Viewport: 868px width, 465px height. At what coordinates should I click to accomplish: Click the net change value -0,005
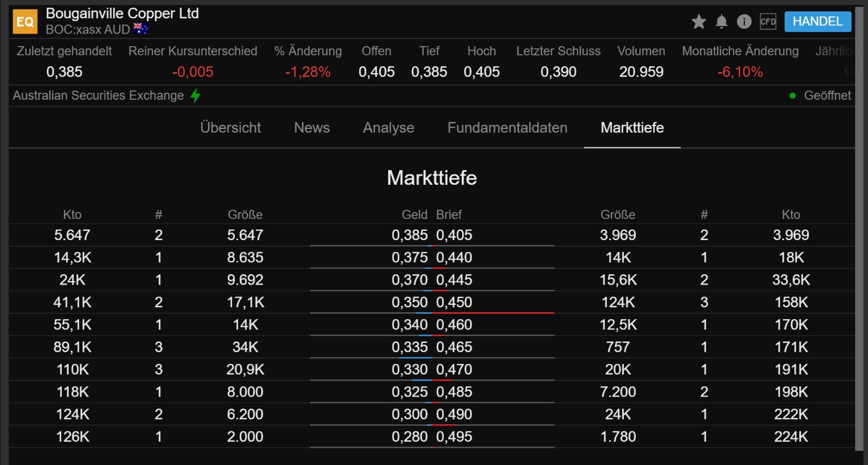click(x=193, y=72)
